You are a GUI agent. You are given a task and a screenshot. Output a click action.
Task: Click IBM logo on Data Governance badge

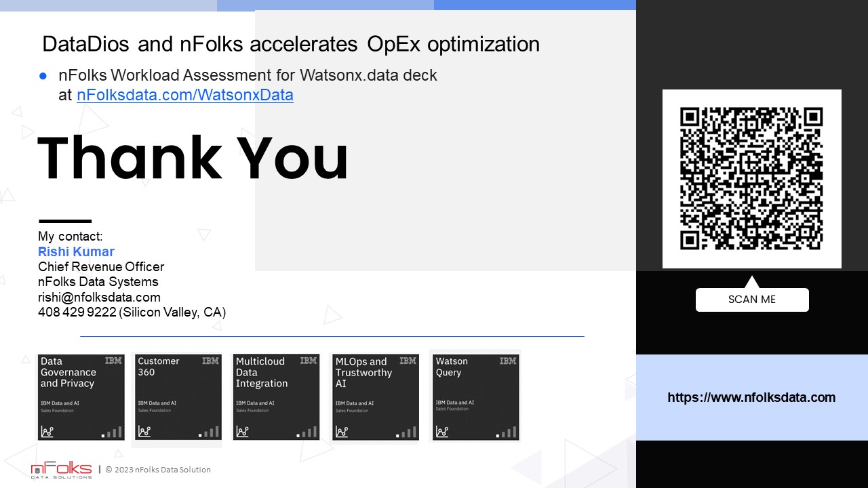click(x=113, y=361)
